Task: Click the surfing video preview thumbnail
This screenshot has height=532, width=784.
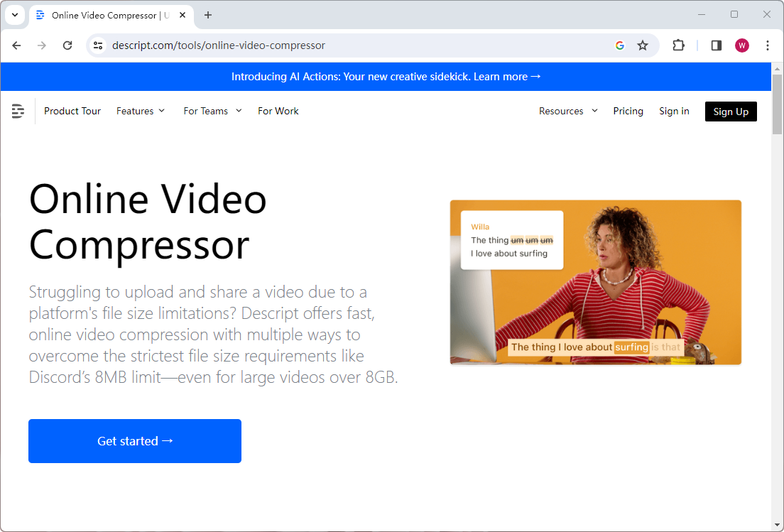Action: click(596, 282)
